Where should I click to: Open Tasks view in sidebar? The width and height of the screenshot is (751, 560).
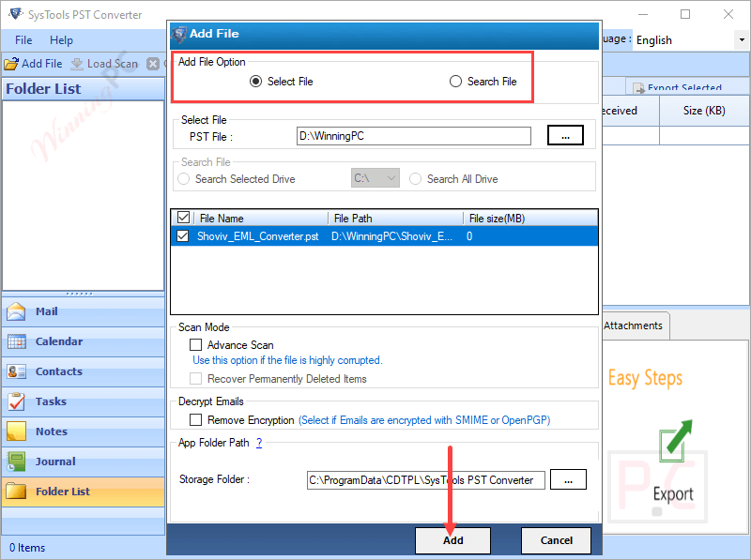click(x=84, y=402)
